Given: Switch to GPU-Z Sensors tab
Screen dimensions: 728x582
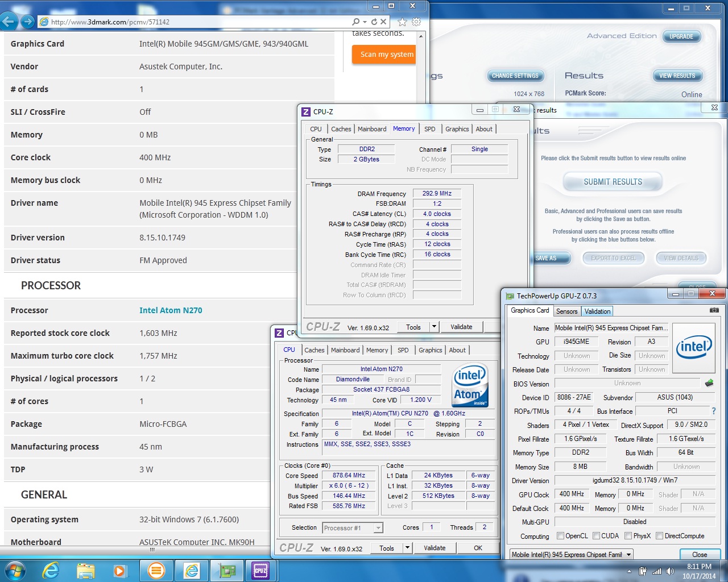Looking at the screenshot, I should point(566,311).
